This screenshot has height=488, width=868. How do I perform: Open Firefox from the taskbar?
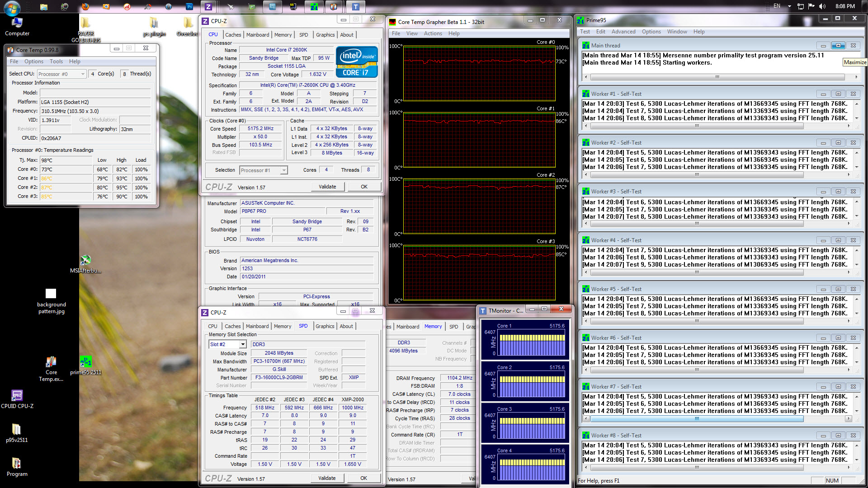point(85,6)
